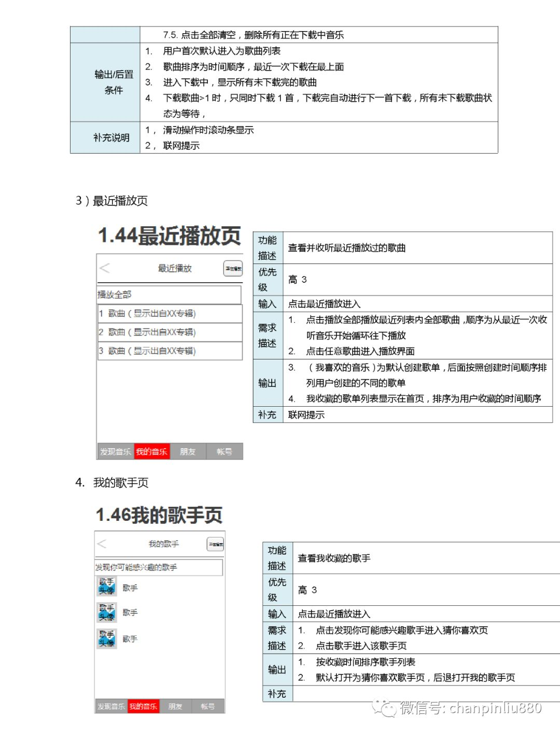Click 歌手 name next to third avatar
The width and height of the screenshot is (560, 734).
130,639
